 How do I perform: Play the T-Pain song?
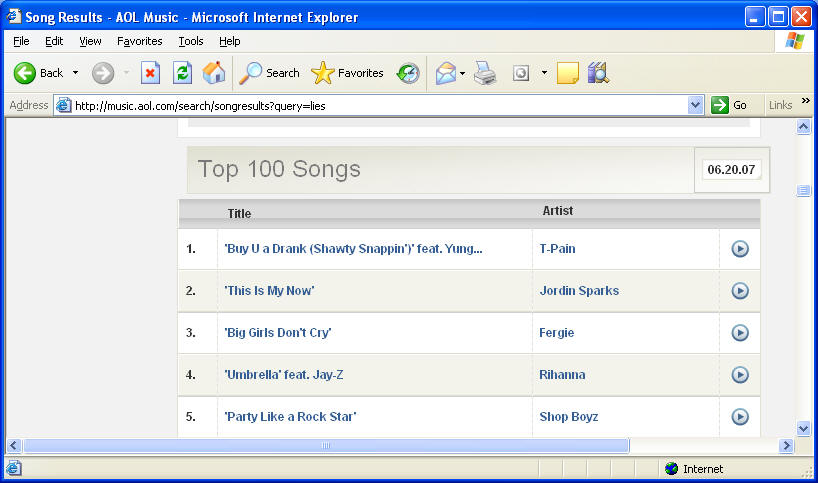[740, 249]
